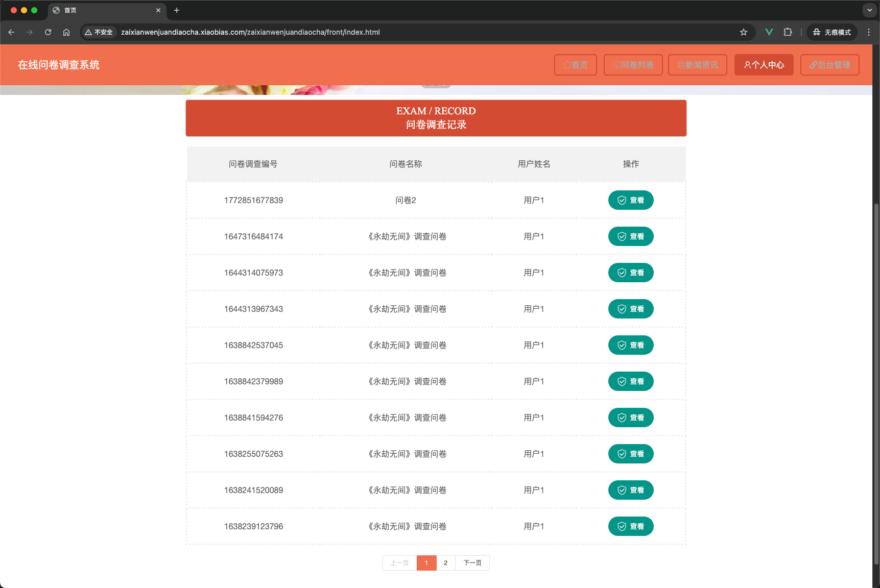Select the ID cell 1772851677839
Image resolution: width=880 pixels, height=588 pixels.
(x=253, y=200)
